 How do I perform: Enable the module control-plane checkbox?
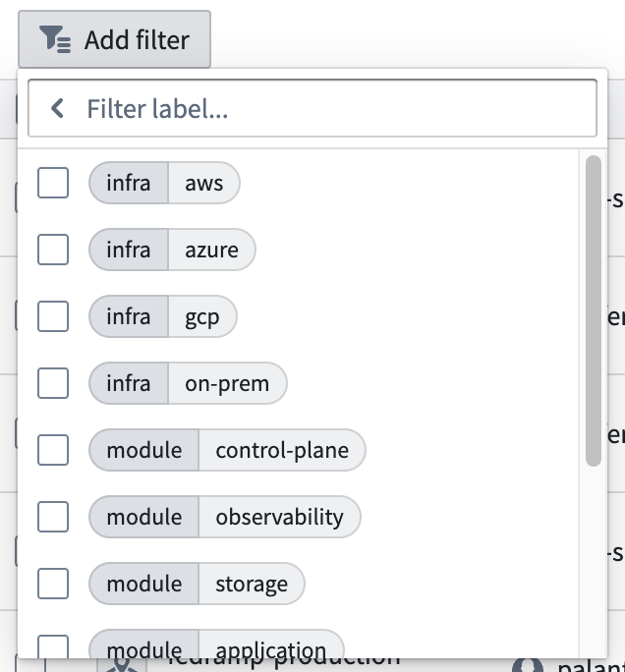pyautogui.click(x=53, y=450)
